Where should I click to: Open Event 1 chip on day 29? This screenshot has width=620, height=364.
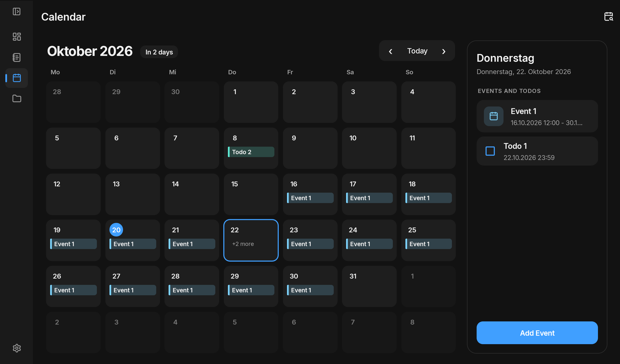(x=251, y=290)
